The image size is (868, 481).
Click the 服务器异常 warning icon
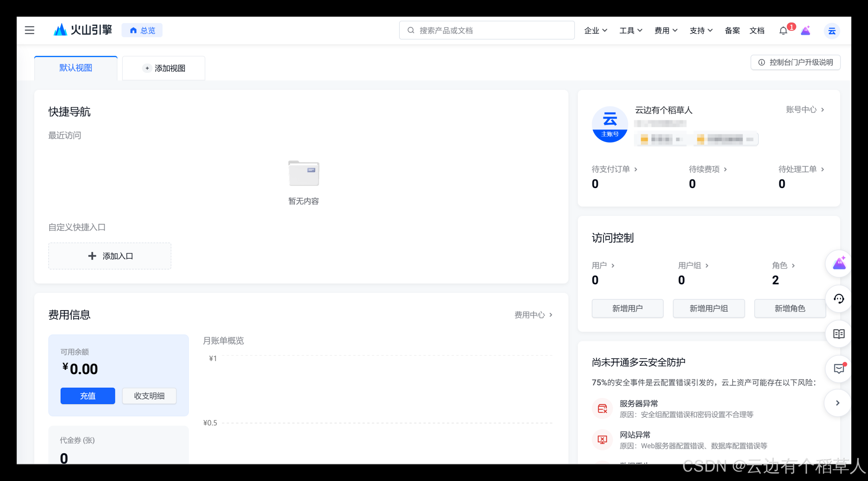pos(602,408)
